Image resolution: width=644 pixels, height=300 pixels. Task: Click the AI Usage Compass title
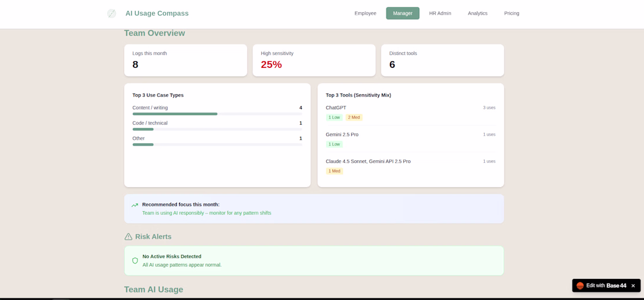157,13
